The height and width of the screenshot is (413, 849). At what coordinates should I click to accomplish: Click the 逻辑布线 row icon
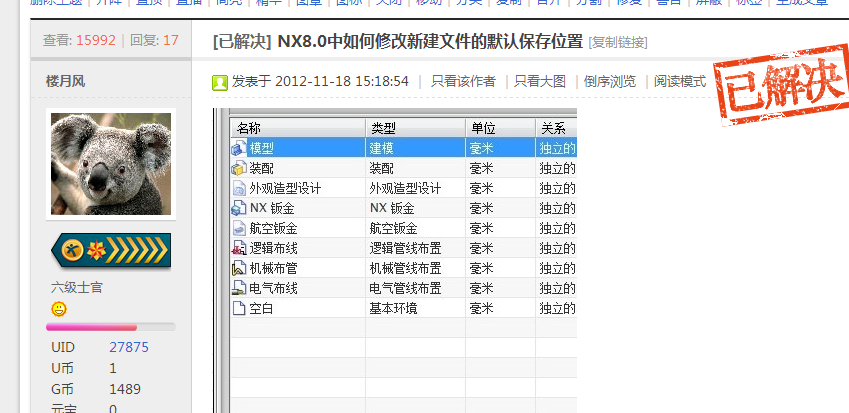239,248
